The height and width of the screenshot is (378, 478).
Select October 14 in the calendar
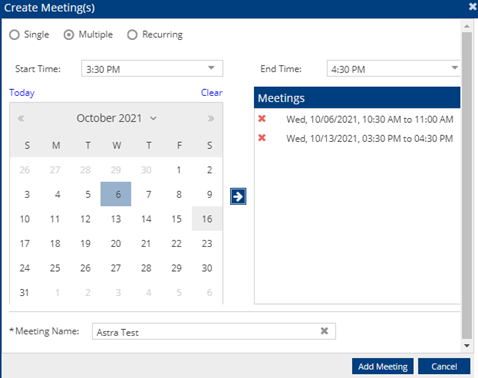point(146,219)
